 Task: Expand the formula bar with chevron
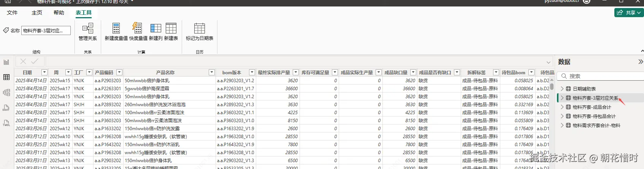coord(549,62)
